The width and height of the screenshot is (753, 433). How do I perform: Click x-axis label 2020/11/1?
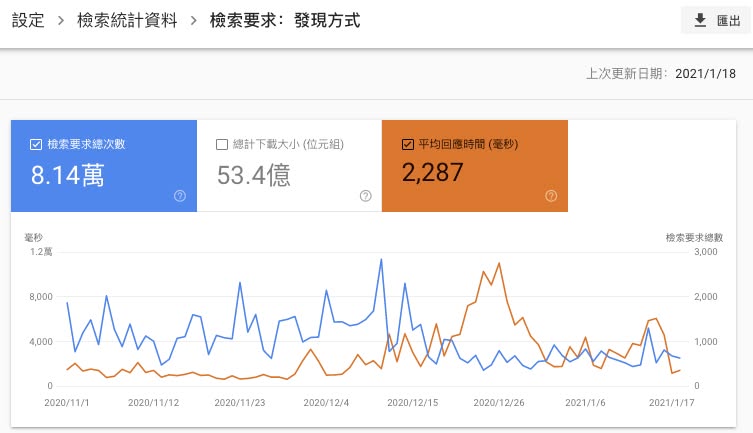pos(67,402)
